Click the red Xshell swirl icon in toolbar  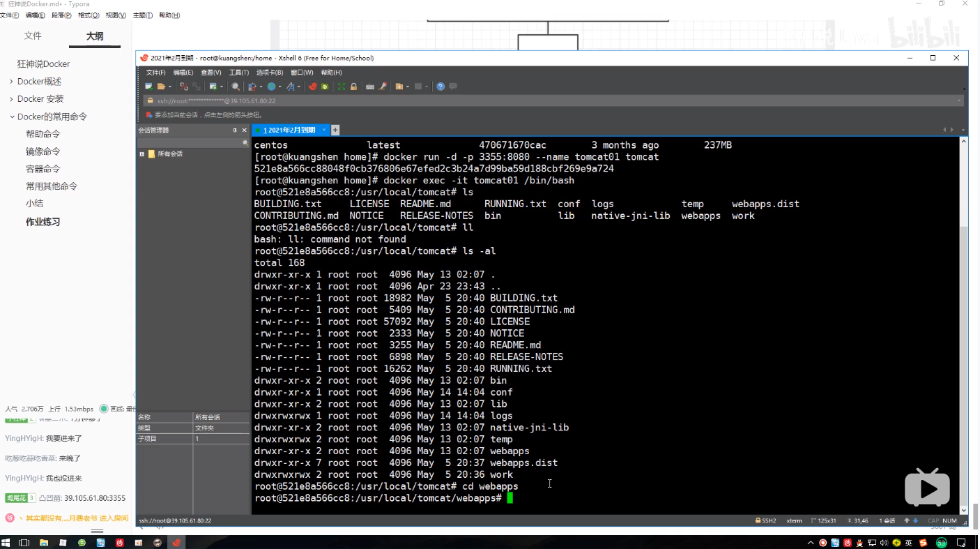point(313,87)
